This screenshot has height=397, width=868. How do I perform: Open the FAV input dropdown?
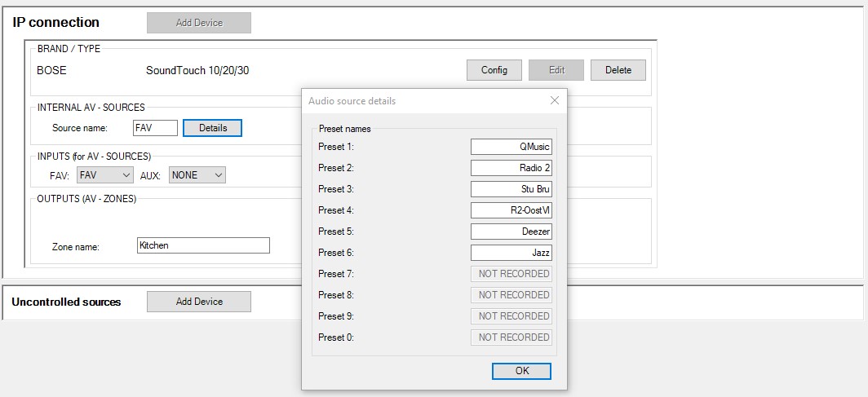click(x=105, y=175)
